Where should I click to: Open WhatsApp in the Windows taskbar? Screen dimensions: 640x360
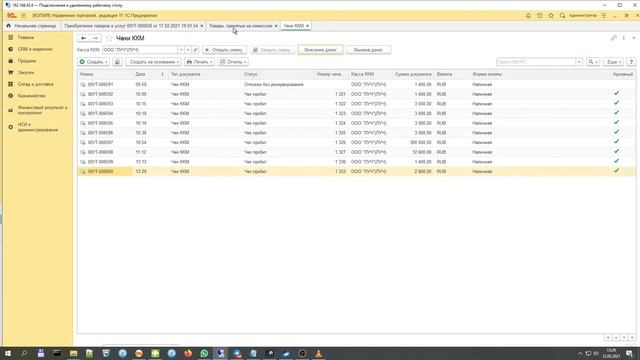[204, 353]
